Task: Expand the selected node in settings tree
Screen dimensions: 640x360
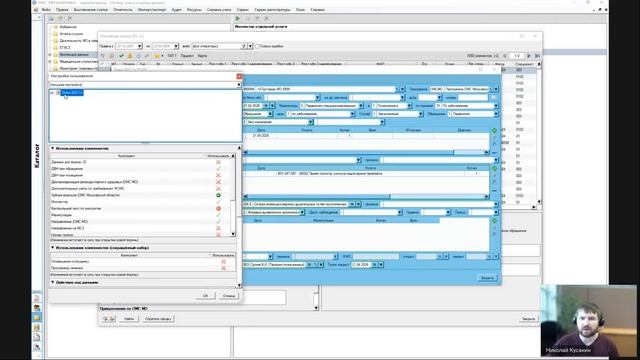Action: pos(52,93)
